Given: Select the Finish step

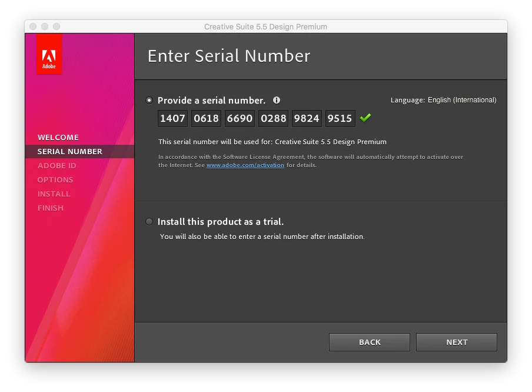Looking at the screenshot, I should click(x=50, y=208).
